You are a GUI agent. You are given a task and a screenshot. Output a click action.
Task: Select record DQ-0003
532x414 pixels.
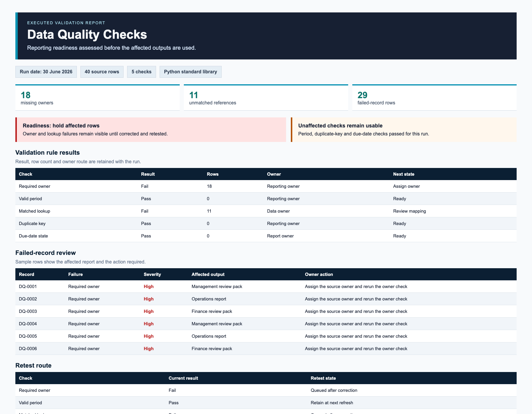[28, 311]
